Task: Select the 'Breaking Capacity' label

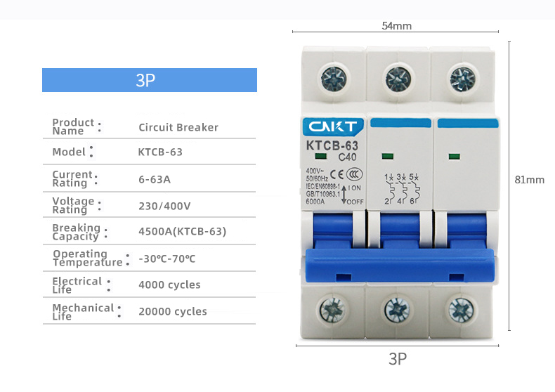Action: click(77, 232)
